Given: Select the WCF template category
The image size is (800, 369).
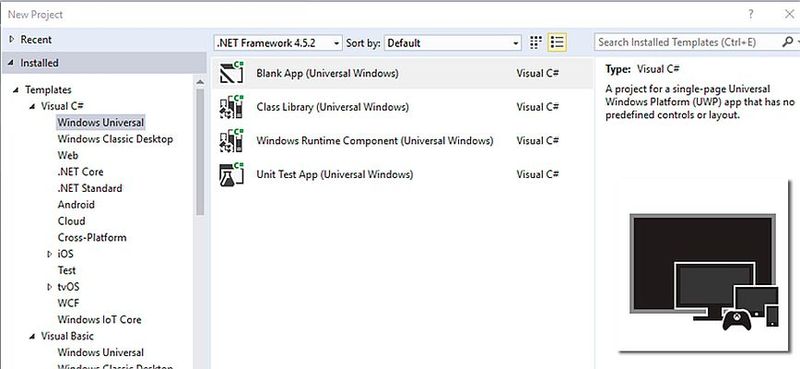Looking at the screenshot, I should 68,303.
